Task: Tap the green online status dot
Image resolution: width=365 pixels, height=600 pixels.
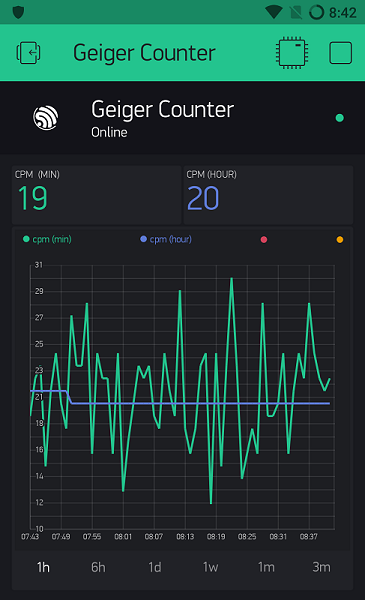Action: [x=339, y=118]
